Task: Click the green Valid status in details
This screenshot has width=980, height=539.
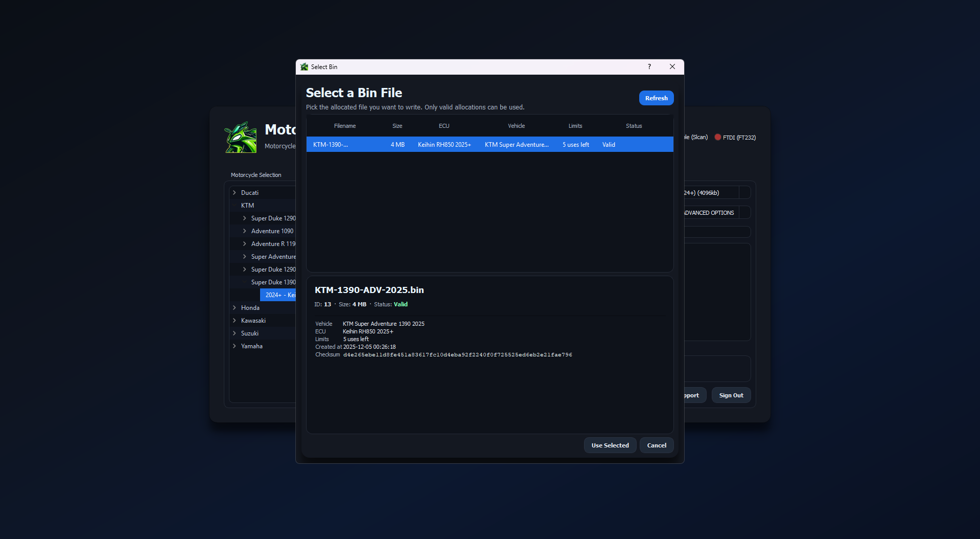Action: click(401, 304)
